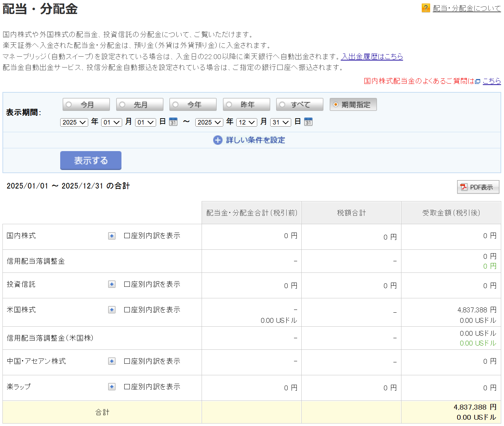Select the 昨年 period radio button
504x426 pixels.
[229, 105]
